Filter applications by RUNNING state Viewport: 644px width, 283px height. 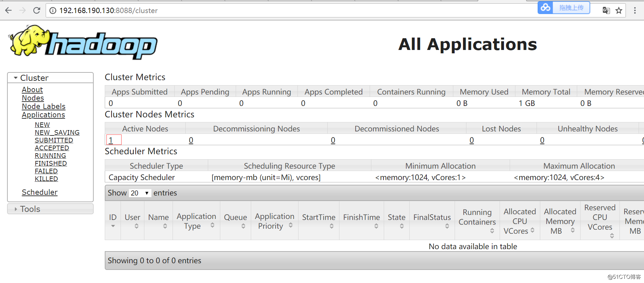pos(50,156)
